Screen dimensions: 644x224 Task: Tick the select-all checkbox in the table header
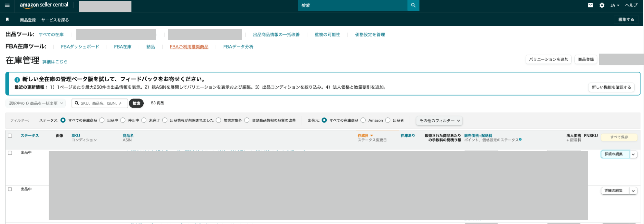10,136
